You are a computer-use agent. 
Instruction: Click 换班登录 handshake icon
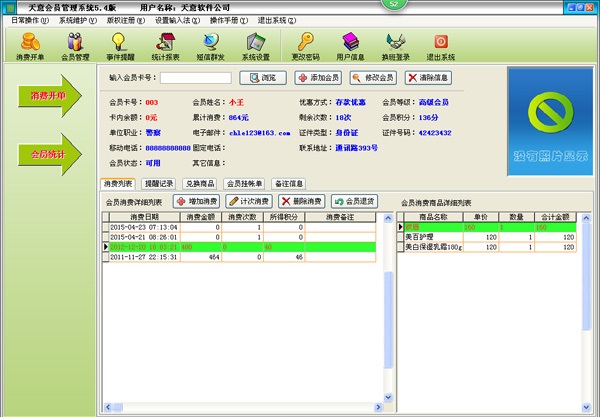coord(396,47)
